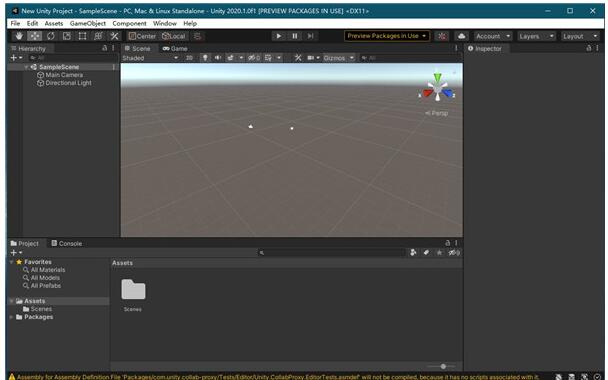Viewport: 608px width, 380px height.
Task: Toggle hidden objects visibility in the Scene toolbar
Action: coord(254,58)
